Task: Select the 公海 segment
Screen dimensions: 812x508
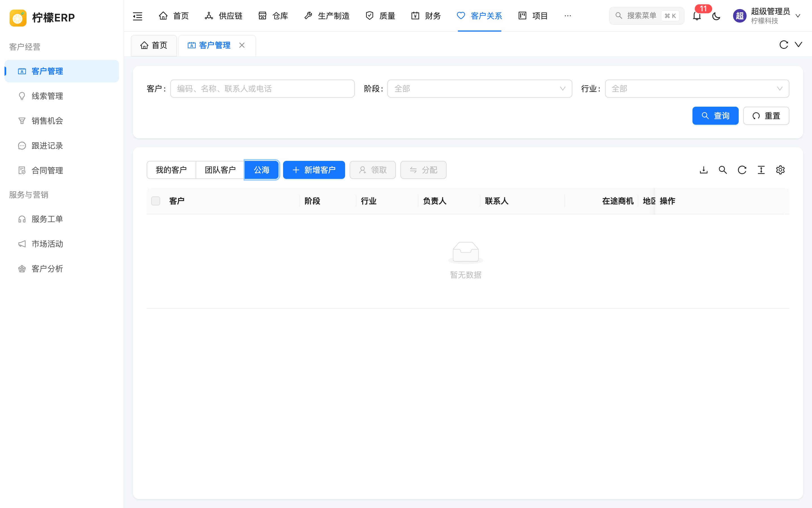Action: tap(261, 170)
